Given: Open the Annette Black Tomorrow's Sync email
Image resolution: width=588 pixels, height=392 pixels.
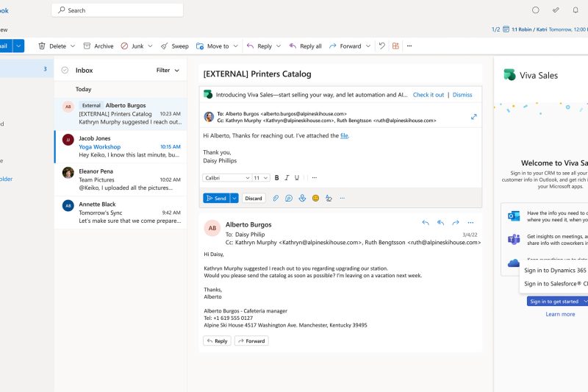Looking at the screenshot, I should (121, 213).
